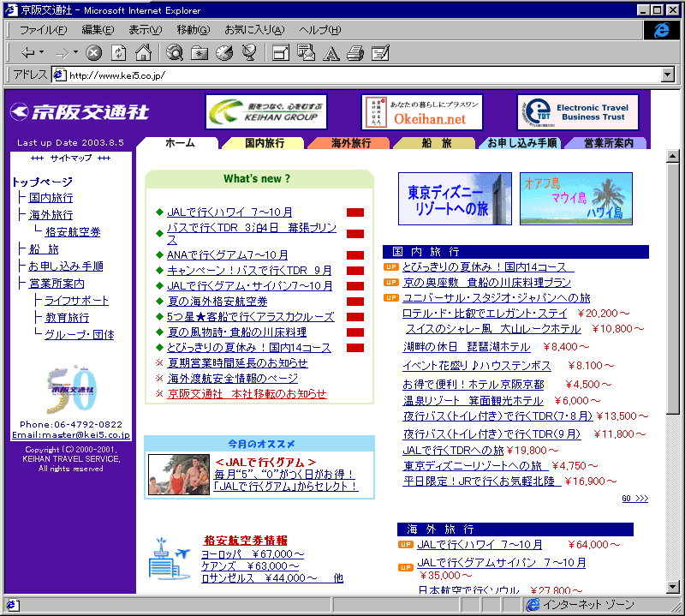
Task: Click the GO >>> link under domestic travel
Action: 634,499
